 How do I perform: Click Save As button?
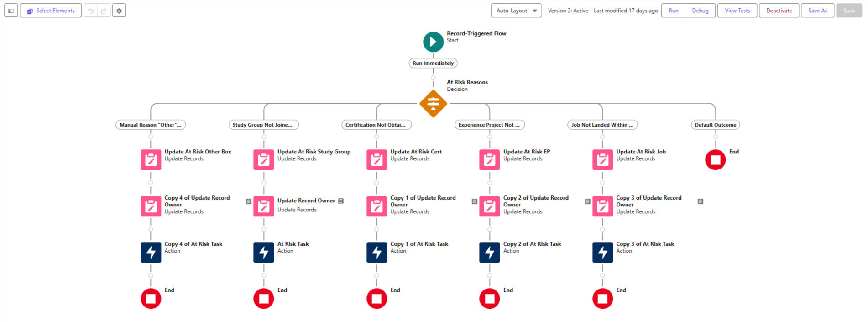click(x=817, y=11)
